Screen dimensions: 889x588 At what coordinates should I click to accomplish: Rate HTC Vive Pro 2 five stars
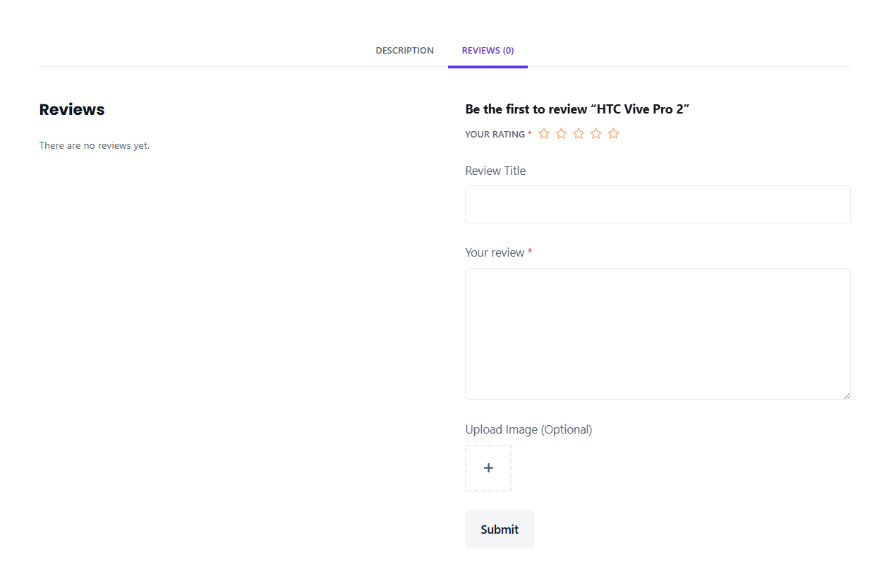pos(613,134)
